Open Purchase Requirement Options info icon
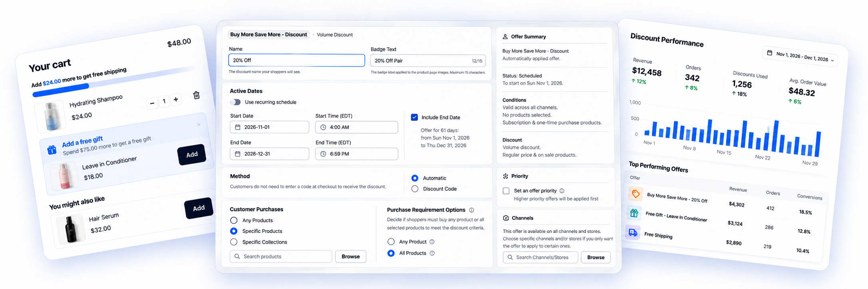This screenshot has width=868, height=289. click(472, 210)
